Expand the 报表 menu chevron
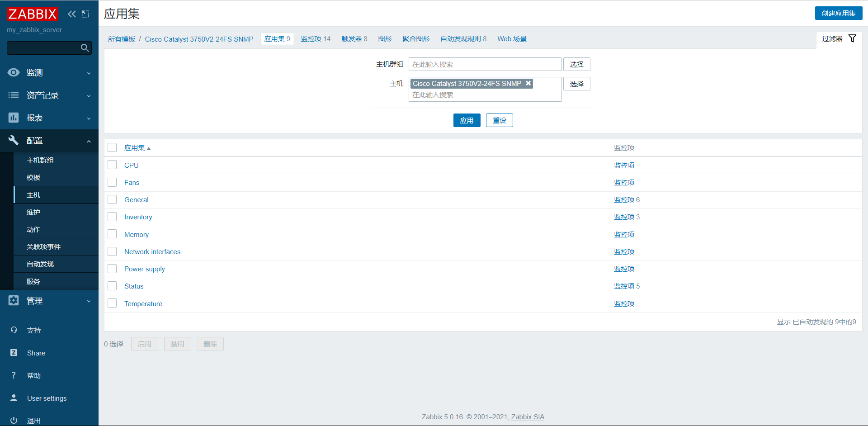The height and width of the screenshot is (426, 868). pos(89,118)
